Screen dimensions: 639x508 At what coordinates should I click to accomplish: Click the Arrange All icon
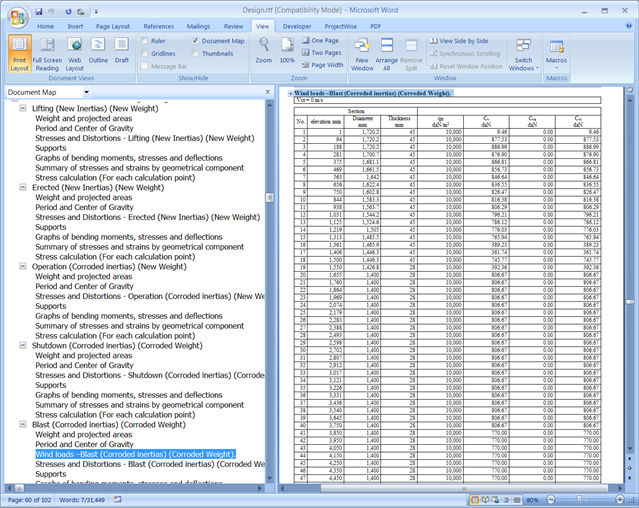click(387, 50)
